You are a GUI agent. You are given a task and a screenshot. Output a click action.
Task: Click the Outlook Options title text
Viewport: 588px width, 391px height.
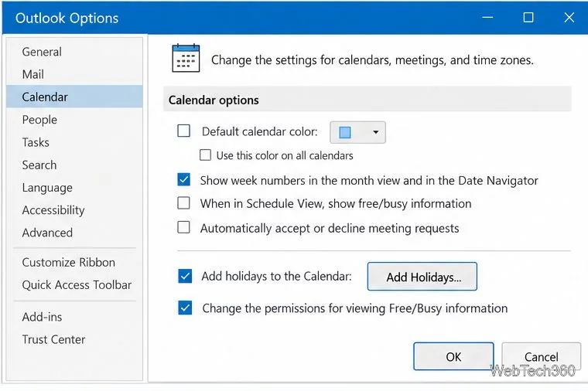click(67, 18)
